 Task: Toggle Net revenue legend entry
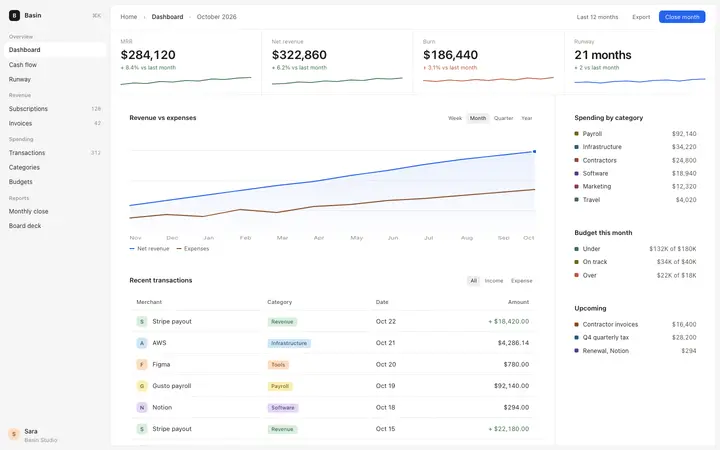coord(149,249)
